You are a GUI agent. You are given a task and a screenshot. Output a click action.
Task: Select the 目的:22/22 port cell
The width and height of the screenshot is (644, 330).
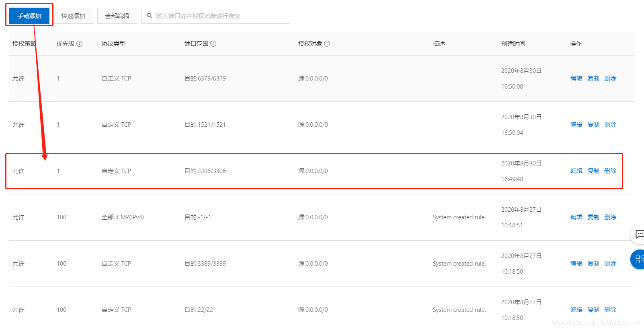tap(199, 309)
